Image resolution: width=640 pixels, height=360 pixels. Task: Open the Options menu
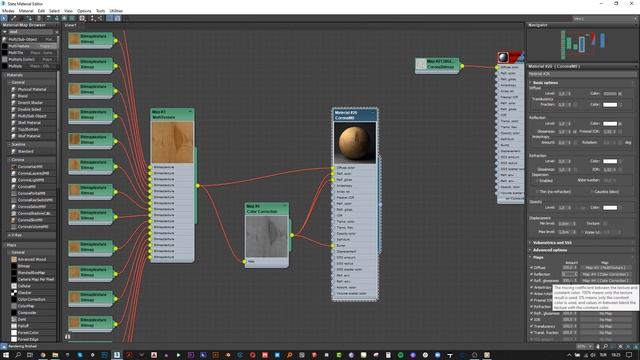84,11
